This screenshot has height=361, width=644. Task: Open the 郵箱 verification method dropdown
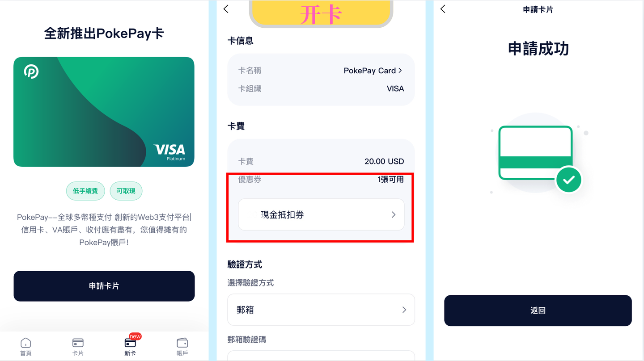[x=321, y=310]
